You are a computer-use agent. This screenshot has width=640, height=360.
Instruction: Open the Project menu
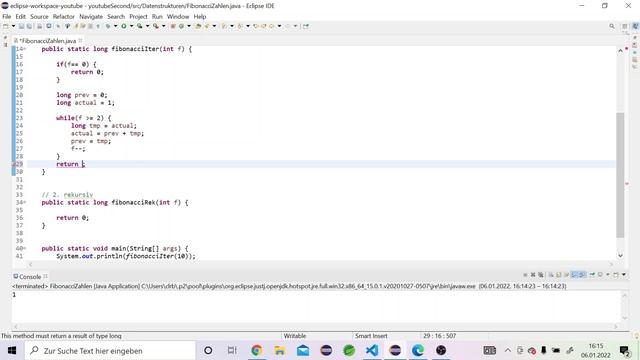pyautogui.click(x=138, y=16)
